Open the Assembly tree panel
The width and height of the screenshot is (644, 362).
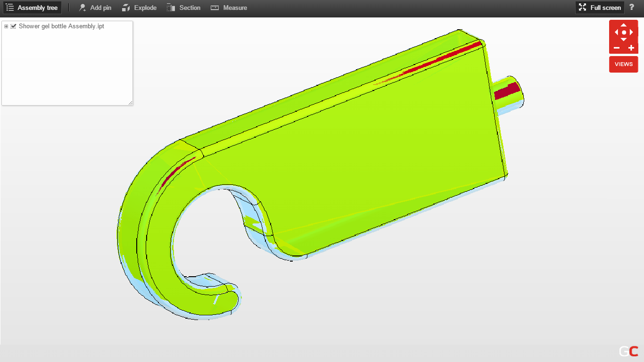point(32,8)
